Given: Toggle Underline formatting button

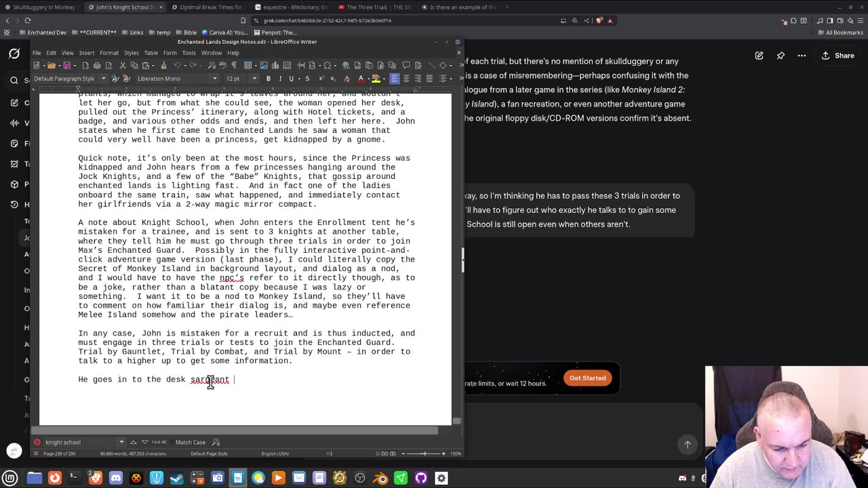Looking at the screenshot, I should click(291, 79).
